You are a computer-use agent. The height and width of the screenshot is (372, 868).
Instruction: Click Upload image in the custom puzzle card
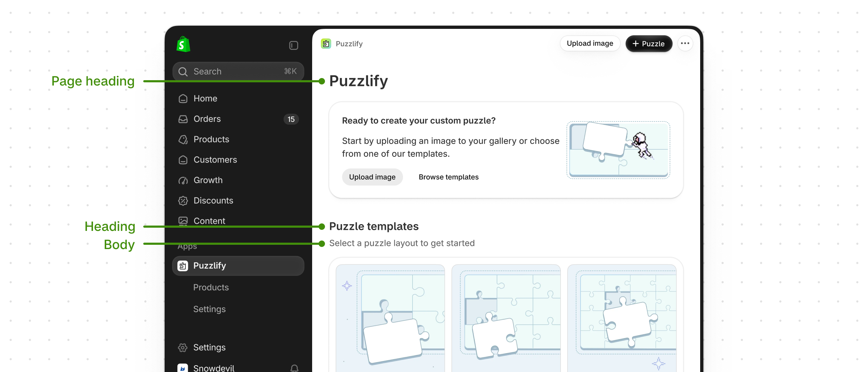[x=372, y=177]
